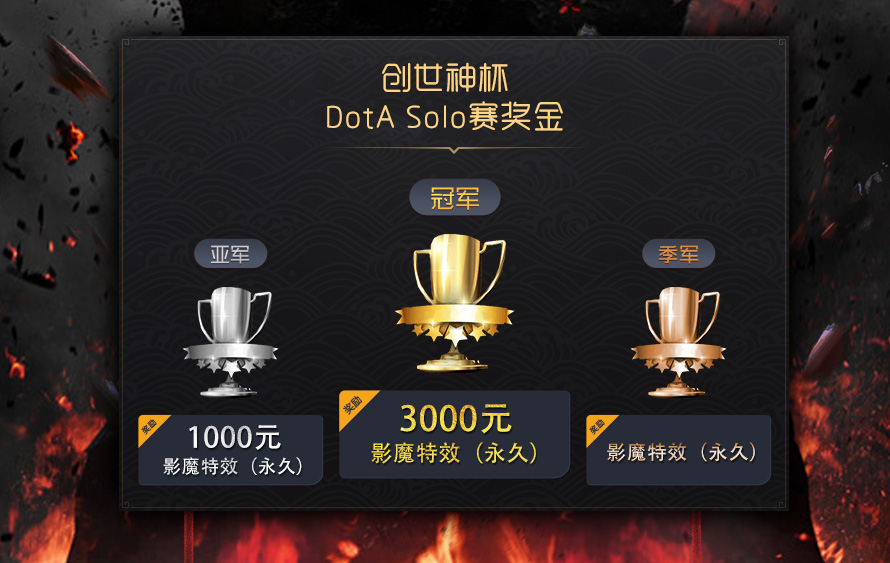Click the 1000元 prize amount text
Viewport: 890px width, 563px height.
pyautogui.click(x=234, y=437)
